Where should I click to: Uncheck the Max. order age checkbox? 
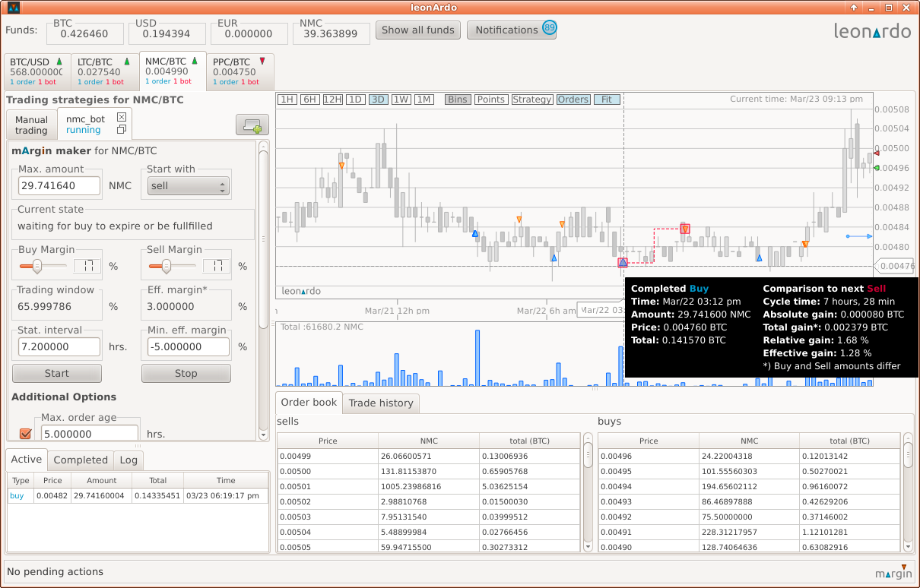[x=25, y=434]
